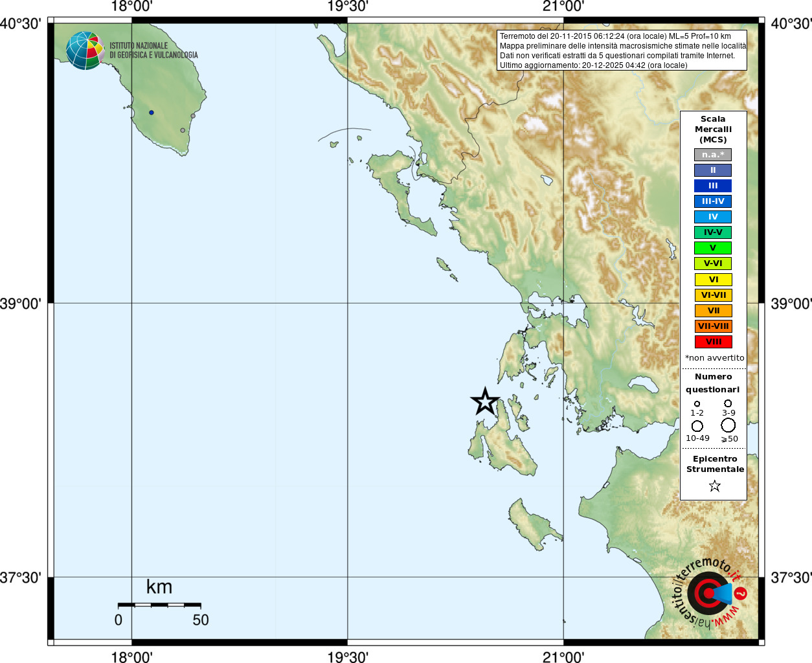Click the 1-2 questionnaires circle symbol
812x663 pixels.
click(x=697, y=404)
